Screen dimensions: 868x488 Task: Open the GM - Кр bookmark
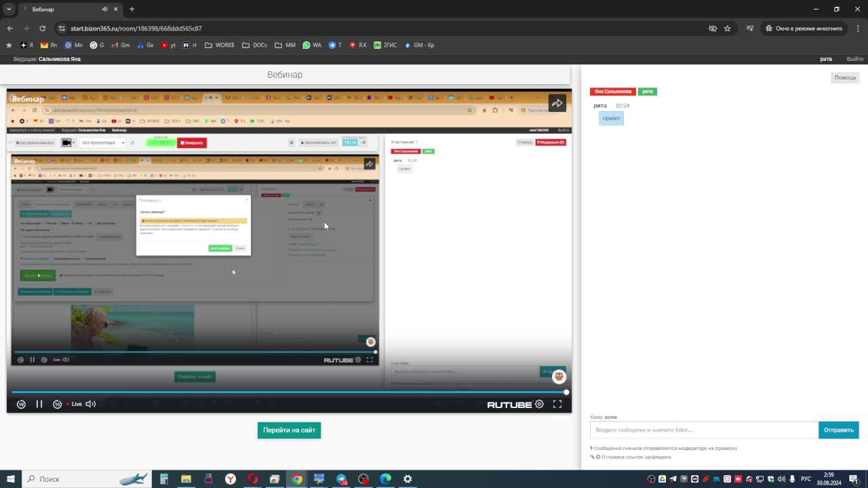coord(419,45)
